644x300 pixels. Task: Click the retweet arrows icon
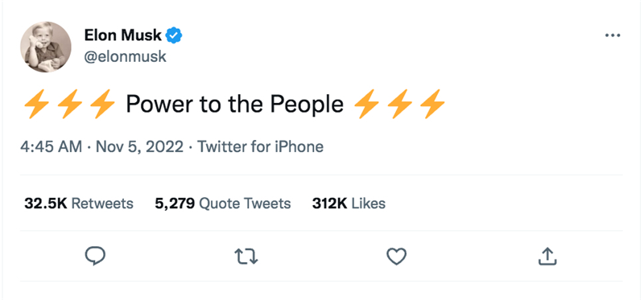(246, 257)
